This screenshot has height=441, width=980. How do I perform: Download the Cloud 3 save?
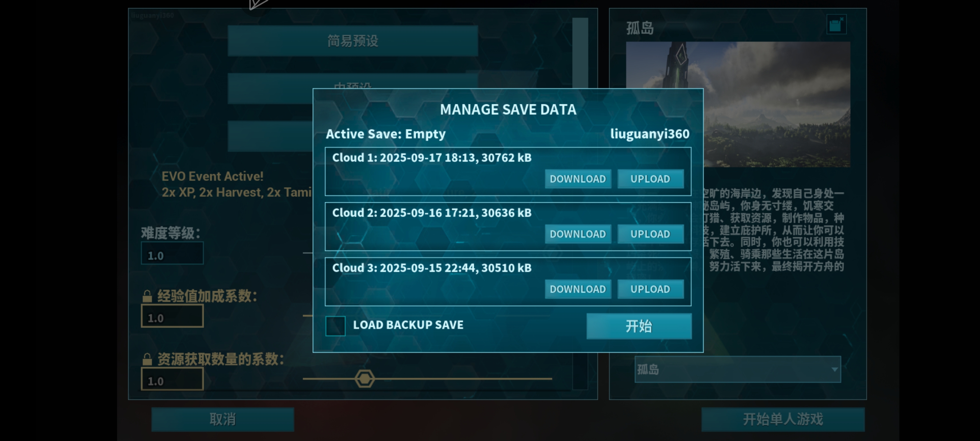pos(578,289)
